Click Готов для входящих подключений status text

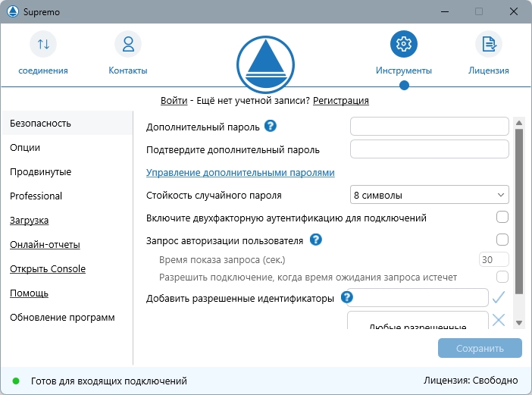coord(109,381)
